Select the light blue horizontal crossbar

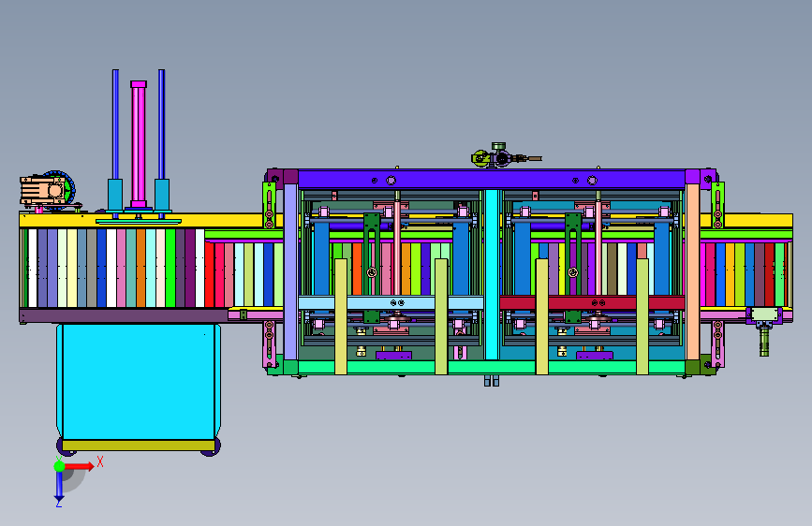pos(391,302)
